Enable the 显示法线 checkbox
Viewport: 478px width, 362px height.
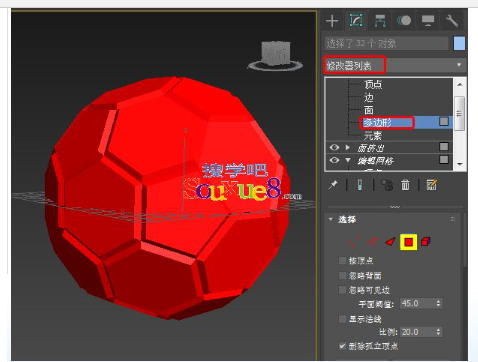tap(342, 319)
